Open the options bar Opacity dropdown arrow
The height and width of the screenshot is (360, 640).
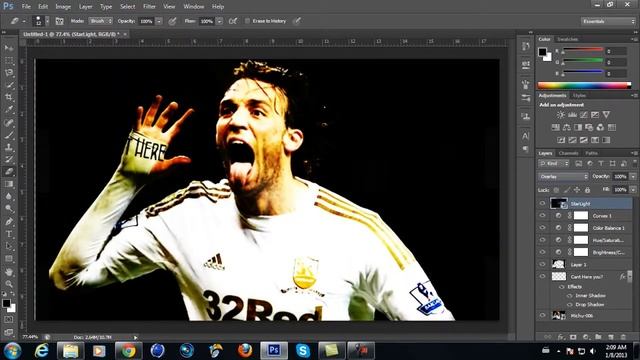click(159, 21)
